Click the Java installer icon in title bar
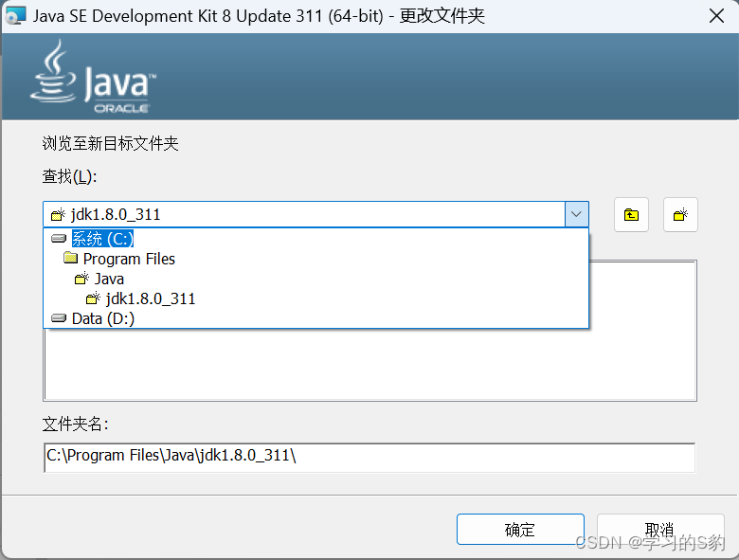739x560 pixels. (x=16, y=16)
